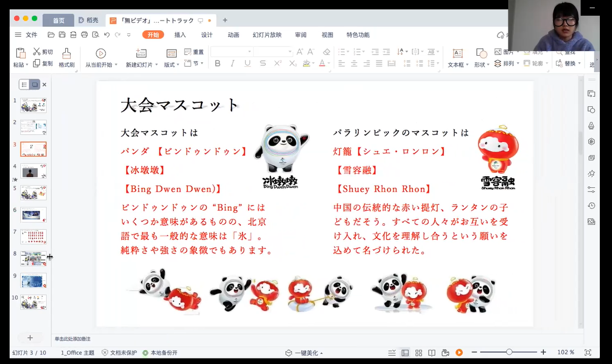Image resolution: width=612 pixels, height=364 pixels.
Task: Toggle underline formatting
Action: 248,64
